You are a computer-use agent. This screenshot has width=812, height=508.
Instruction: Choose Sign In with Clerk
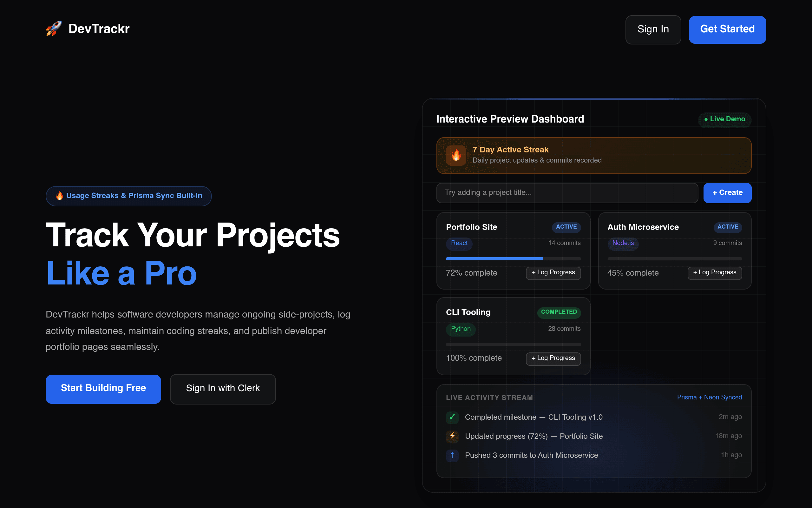coord(223,389)
